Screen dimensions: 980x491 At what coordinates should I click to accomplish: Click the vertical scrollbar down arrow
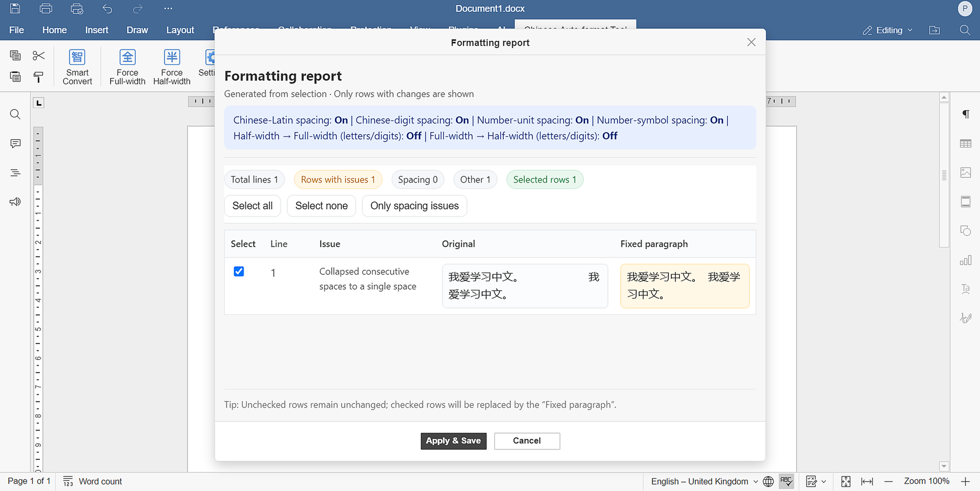[944, 466]
